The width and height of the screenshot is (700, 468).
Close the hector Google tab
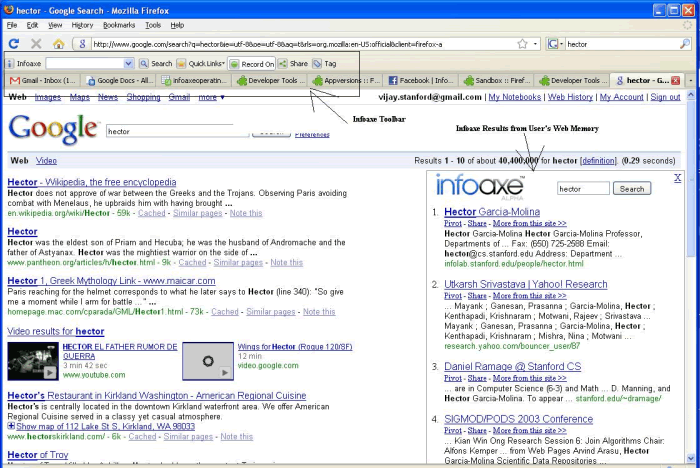click(x=675, y=80)
